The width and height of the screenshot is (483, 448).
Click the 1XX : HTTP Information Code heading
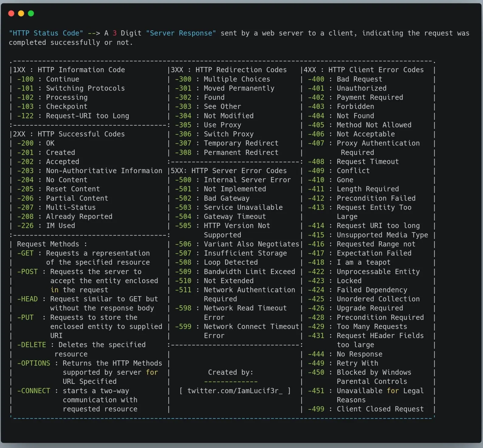click(x=69, y=70)
